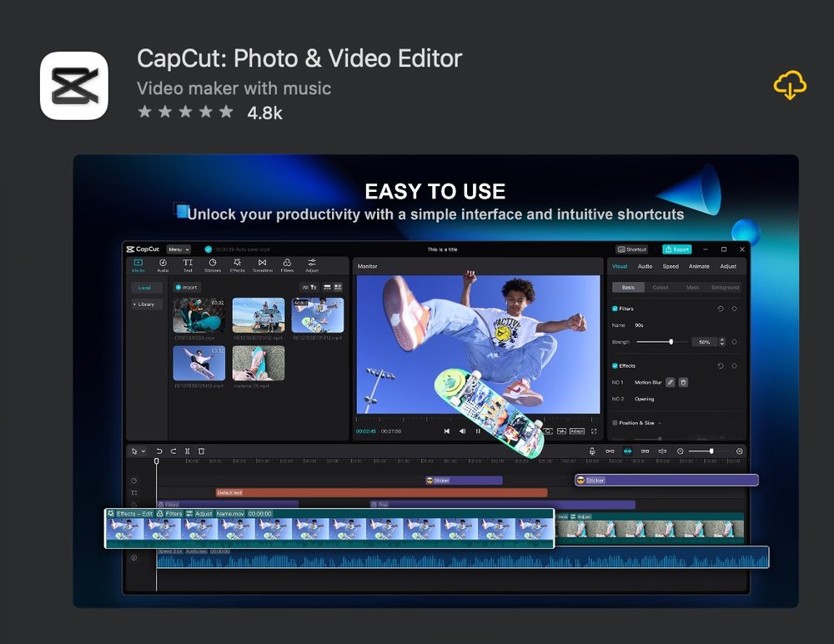The height and width of the screenshot is (644, 834).
Task: Select the Cutout sub-tab
Action: tap(660, 288)
